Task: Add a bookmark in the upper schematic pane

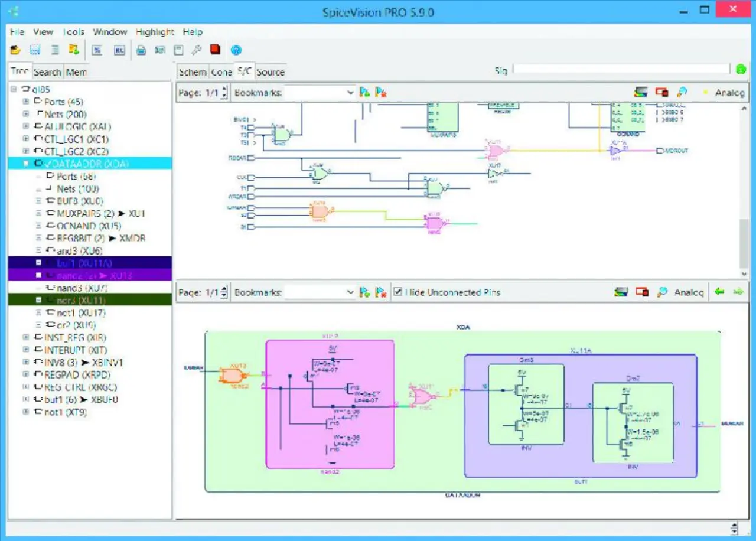Action: (364, 92)
